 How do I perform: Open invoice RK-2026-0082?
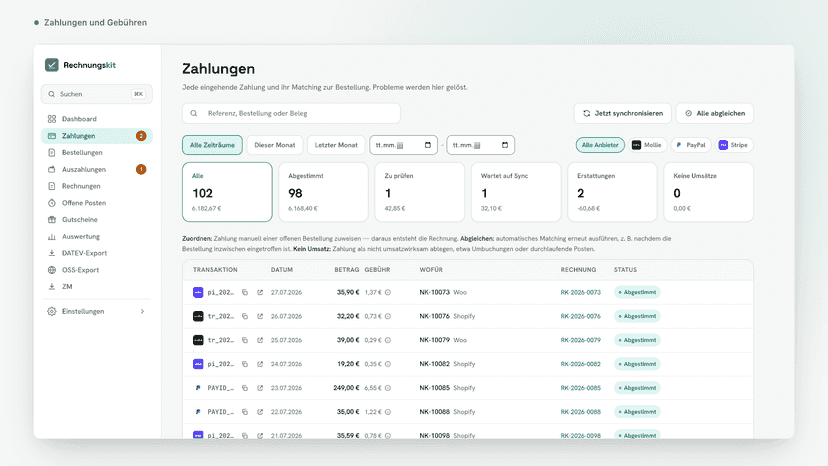coord(580,364)
